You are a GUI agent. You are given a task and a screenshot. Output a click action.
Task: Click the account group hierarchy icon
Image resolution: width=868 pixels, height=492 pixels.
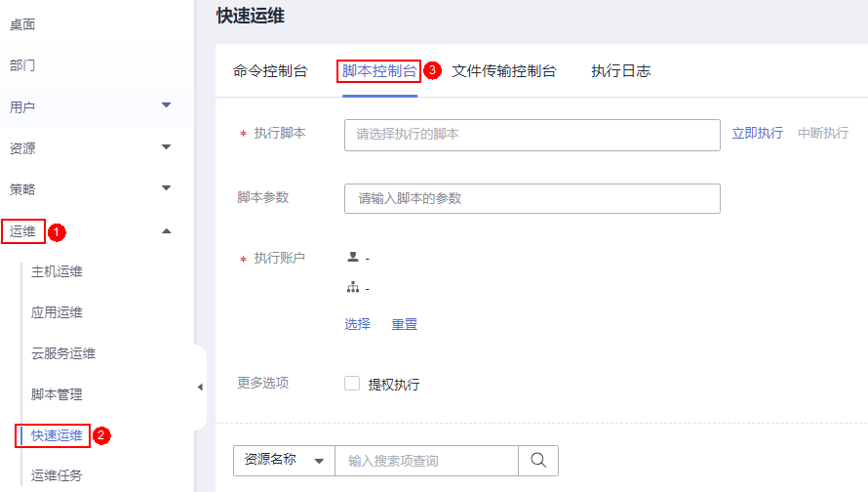coord(352,288)
